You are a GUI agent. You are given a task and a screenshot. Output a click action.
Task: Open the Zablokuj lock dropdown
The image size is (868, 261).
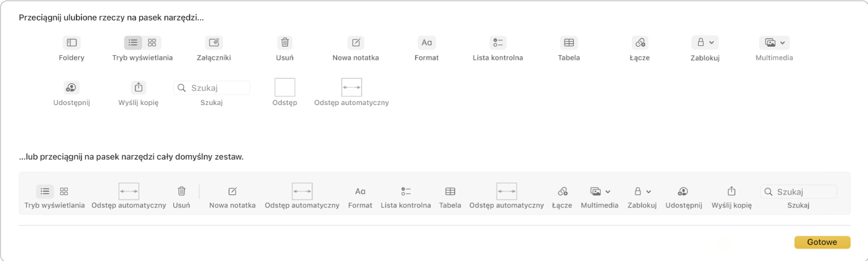coord(705,43)
